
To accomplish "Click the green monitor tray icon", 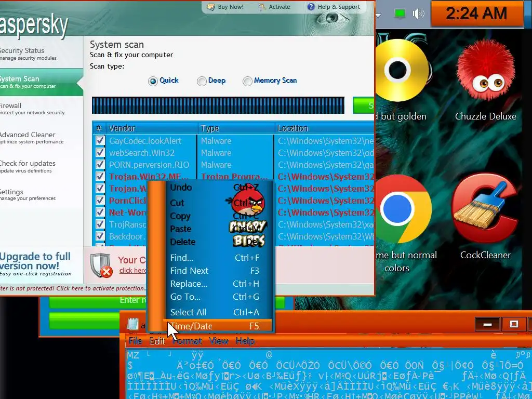I will (x=400, y=14).
